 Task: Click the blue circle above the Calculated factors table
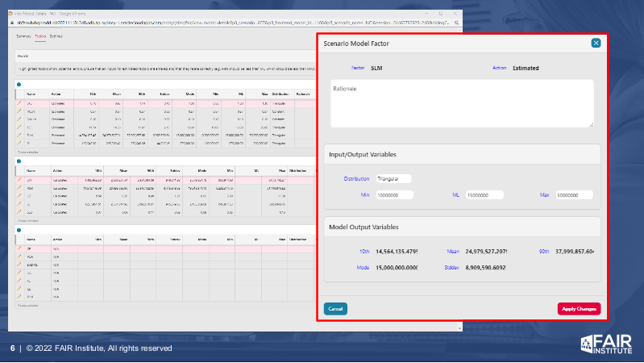click(19, 161)
